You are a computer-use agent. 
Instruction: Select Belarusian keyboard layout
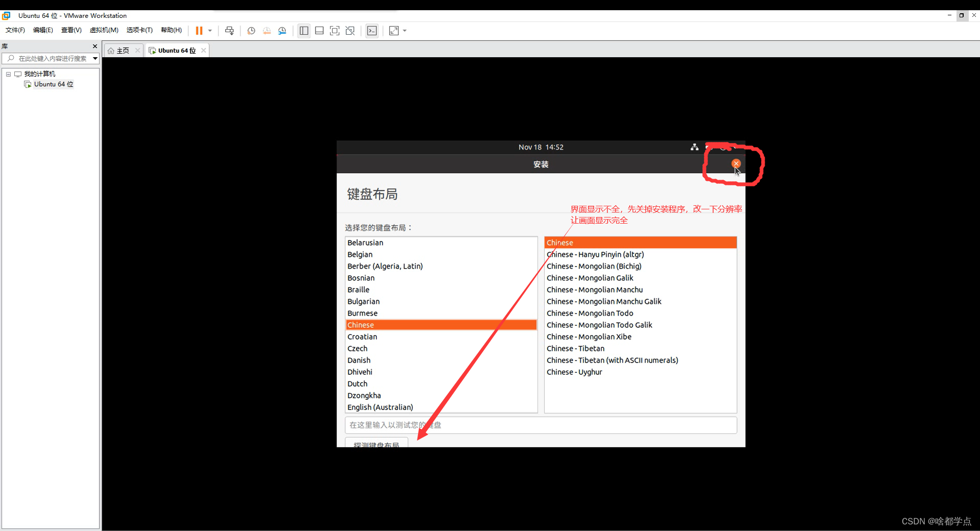pos(441,243)
